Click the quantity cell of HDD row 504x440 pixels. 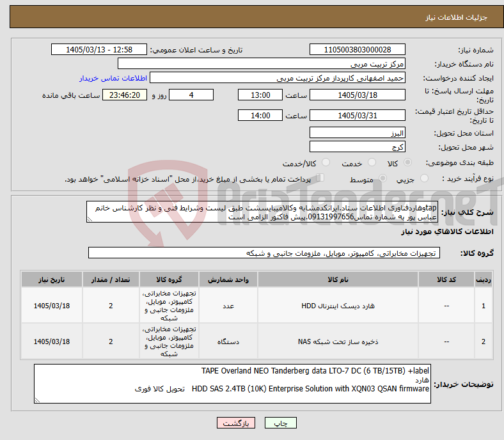[x=111, y=306]
